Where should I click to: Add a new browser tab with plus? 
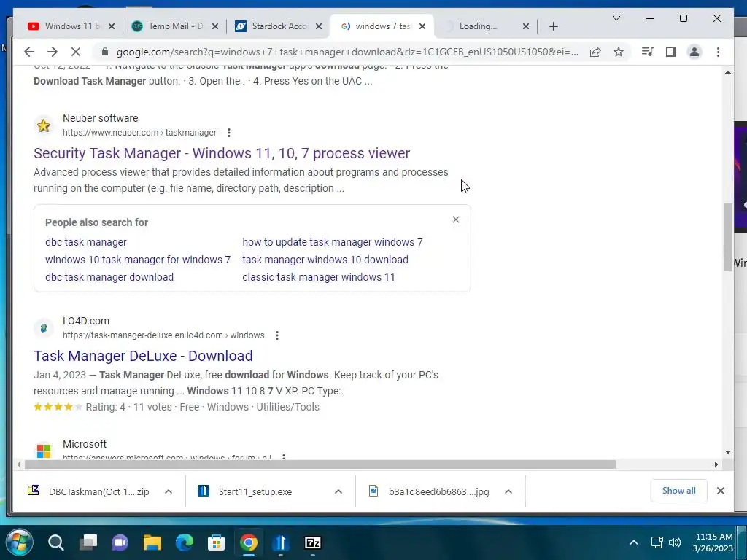pyautogui.click(x=553, y=26)
